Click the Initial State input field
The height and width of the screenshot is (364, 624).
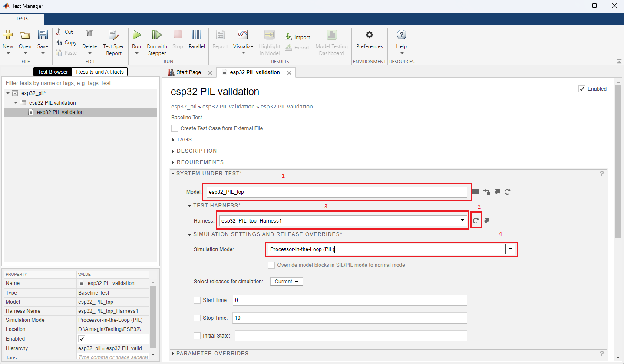tap(351, 336)
